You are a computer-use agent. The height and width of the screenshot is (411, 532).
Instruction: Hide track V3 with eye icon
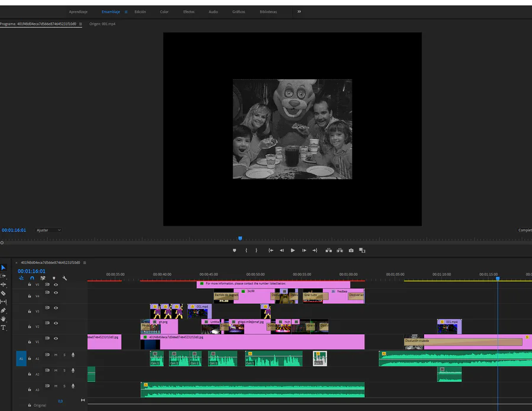point(56,308)
